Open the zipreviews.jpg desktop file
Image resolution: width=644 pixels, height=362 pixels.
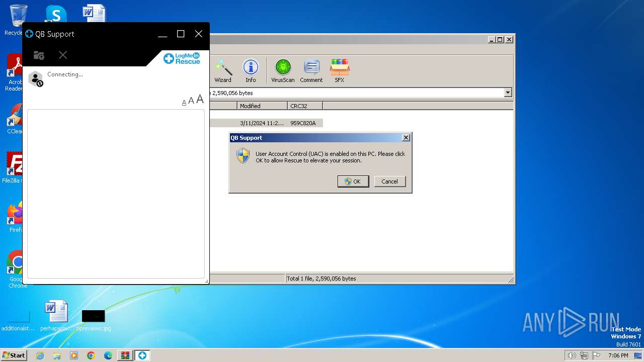tap(94, 320)
